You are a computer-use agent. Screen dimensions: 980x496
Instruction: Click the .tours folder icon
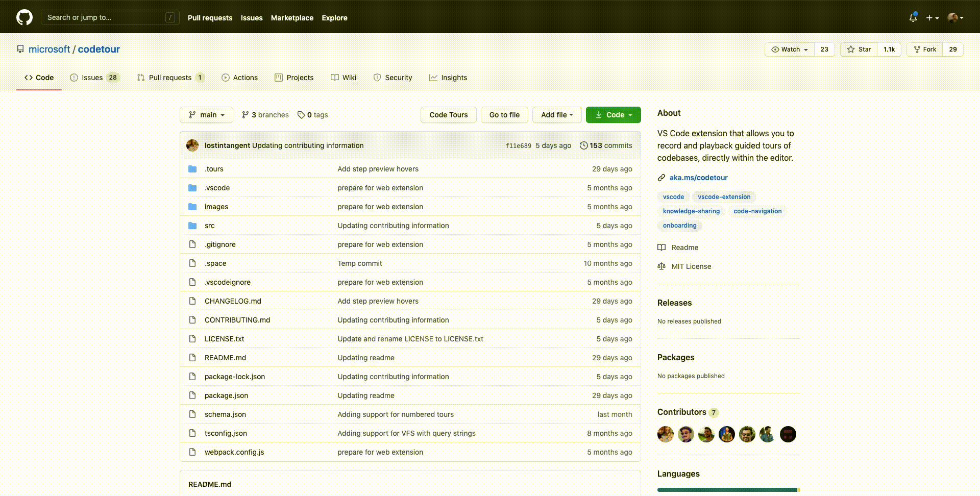[x=192, y=169]
